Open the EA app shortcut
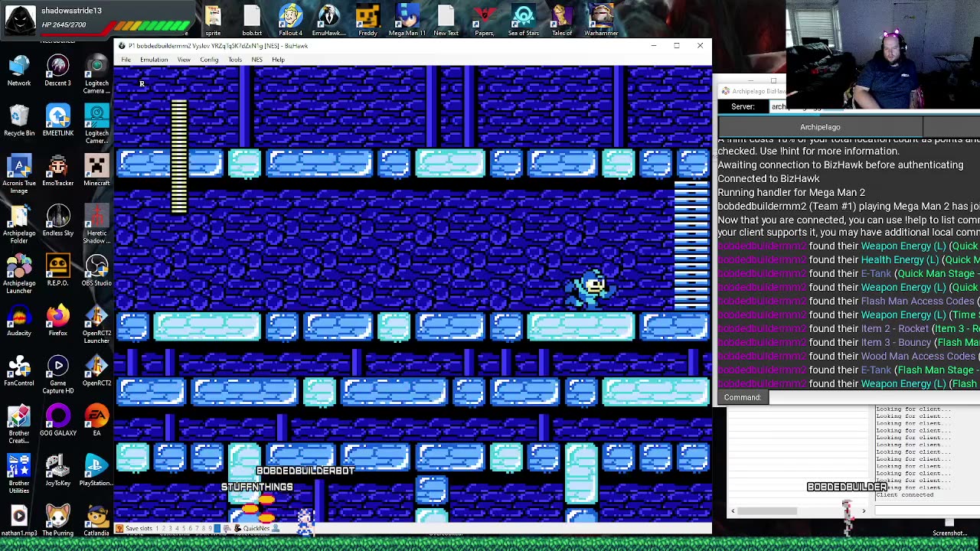The width and height of the screenshot is (980, 551). pyautogui.click(x=96, y=421)
